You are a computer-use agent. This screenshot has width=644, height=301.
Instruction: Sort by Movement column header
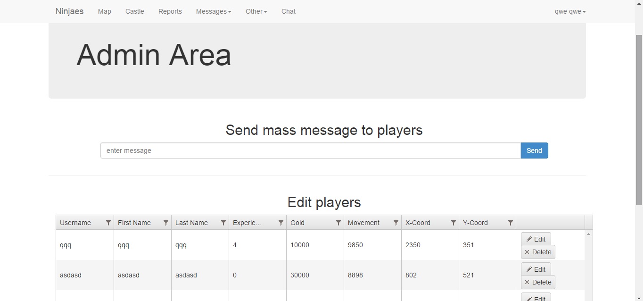pyautogui.click(x=363, y=223)
